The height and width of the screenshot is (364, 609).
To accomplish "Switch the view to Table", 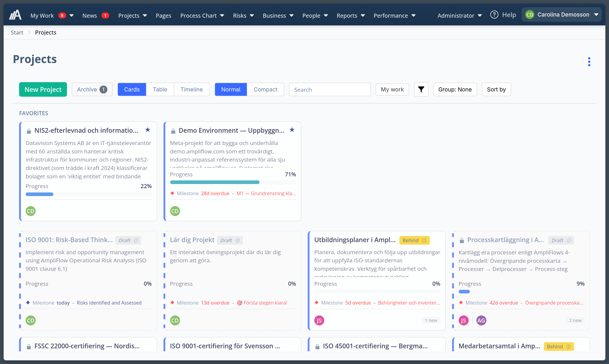I will (x=160, y=90).
